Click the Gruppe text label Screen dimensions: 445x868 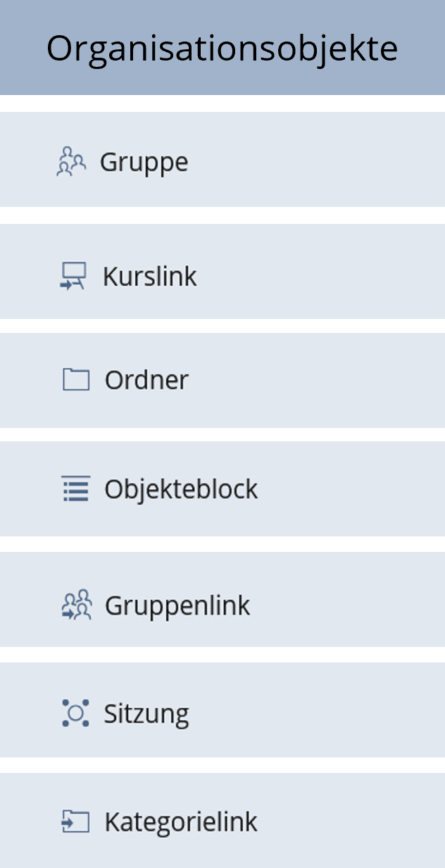(144, 161)
